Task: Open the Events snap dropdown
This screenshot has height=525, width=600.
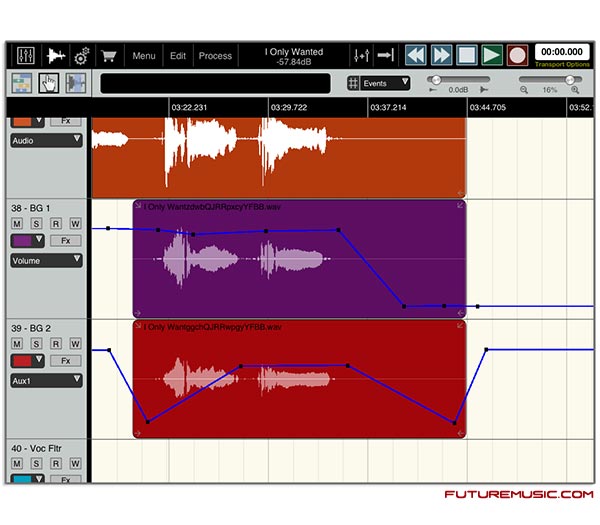Action: coord(385,83)
